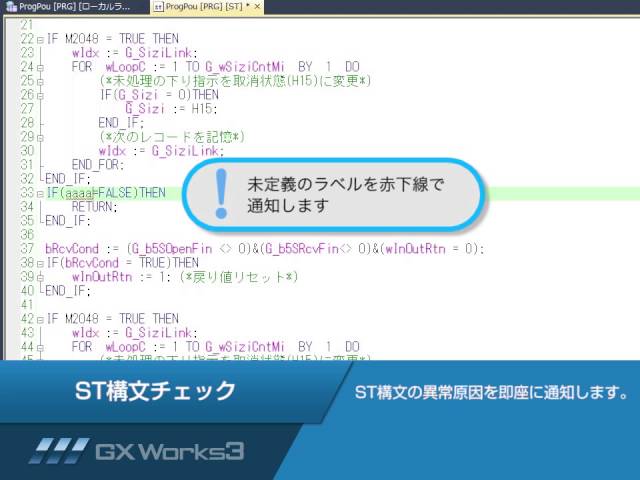Viewport: 640px width, 480px height.
Task: Click 'wIdx := G_SiziLink;' on line 43
Action: point(135,333)
